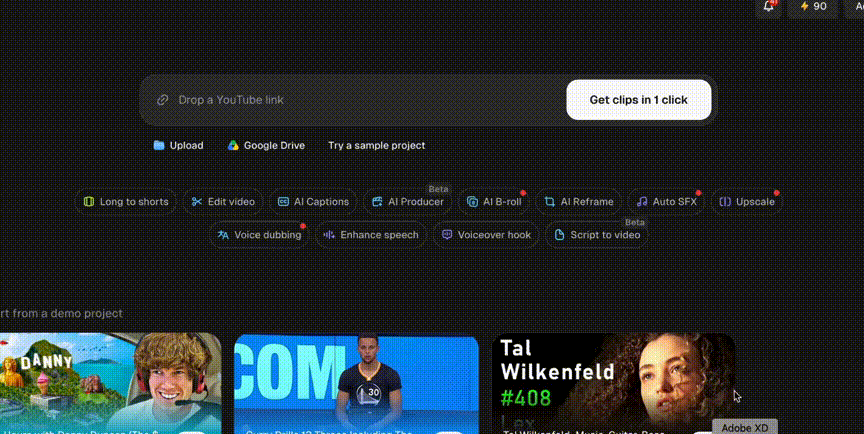Click the scissors icon for Edit video
This screenshot has width=864, height=434.
coord(197,202)
